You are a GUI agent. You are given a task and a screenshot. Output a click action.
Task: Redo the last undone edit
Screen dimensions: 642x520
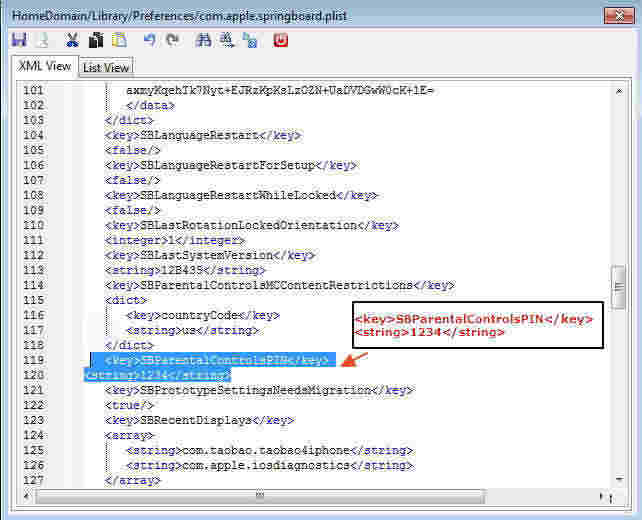173,40
